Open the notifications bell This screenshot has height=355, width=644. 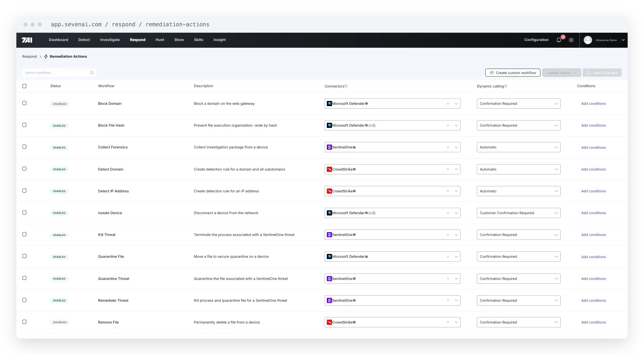point(559,40)
